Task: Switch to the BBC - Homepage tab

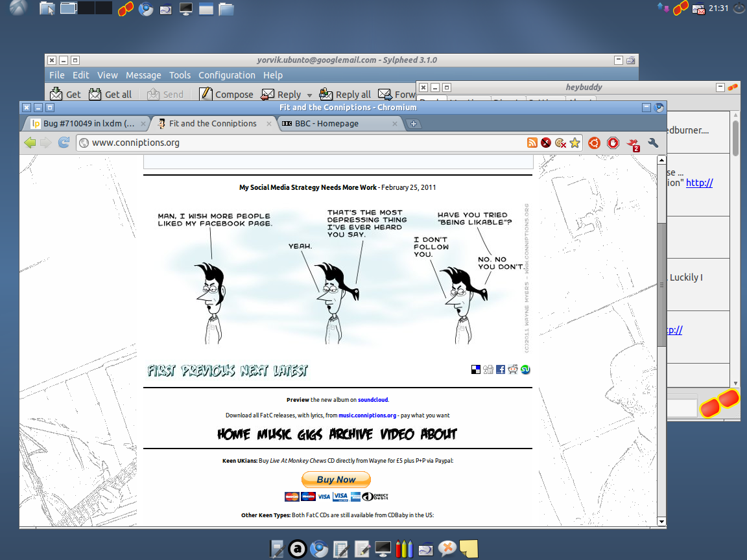Action: click(339, 124)
